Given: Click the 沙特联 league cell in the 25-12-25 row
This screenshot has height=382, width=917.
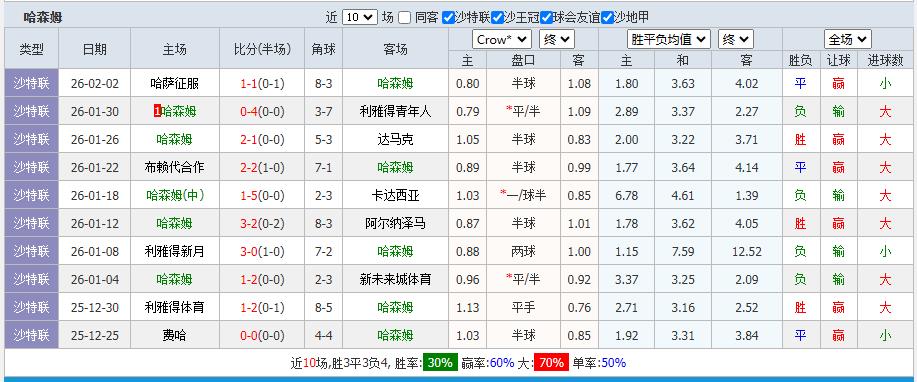Looking at the screenshot, I should click(x=32, y=335).
